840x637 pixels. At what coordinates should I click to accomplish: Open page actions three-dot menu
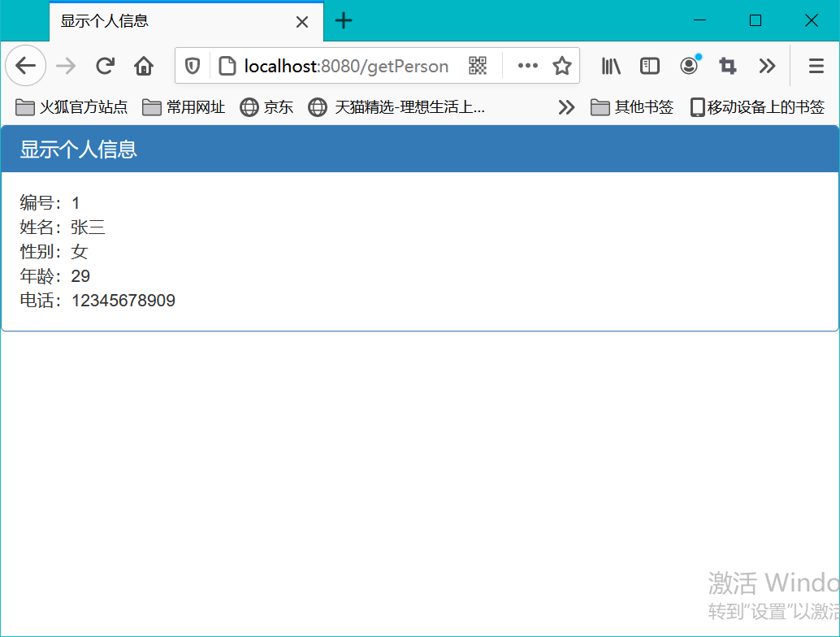coord(528,65)
